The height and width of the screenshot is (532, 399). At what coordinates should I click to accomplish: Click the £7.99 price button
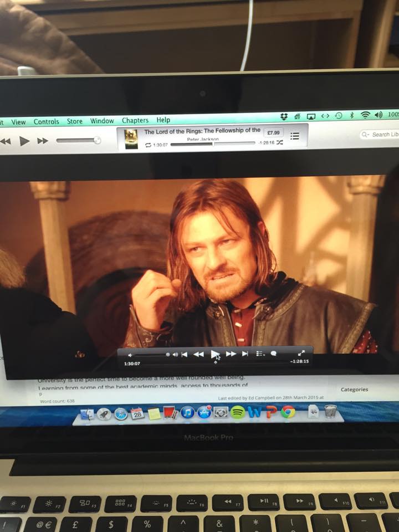click(x=273, y=132)
